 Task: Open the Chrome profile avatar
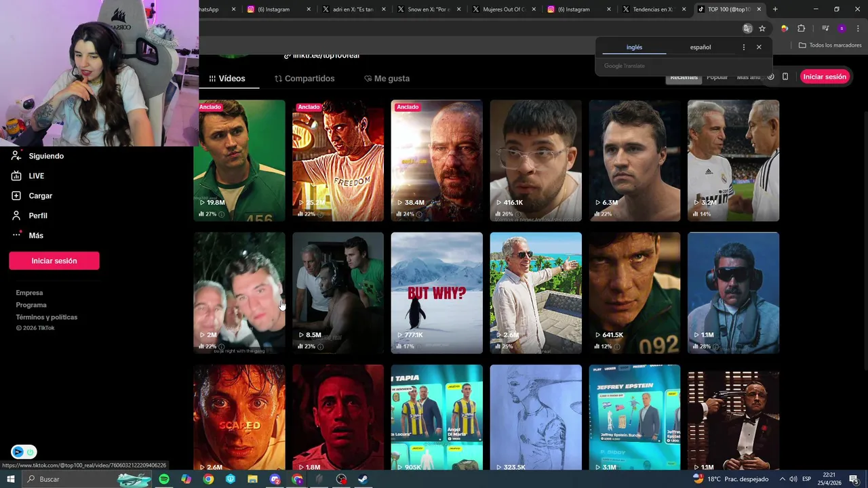pyautogui.click(x=842, y=28)
